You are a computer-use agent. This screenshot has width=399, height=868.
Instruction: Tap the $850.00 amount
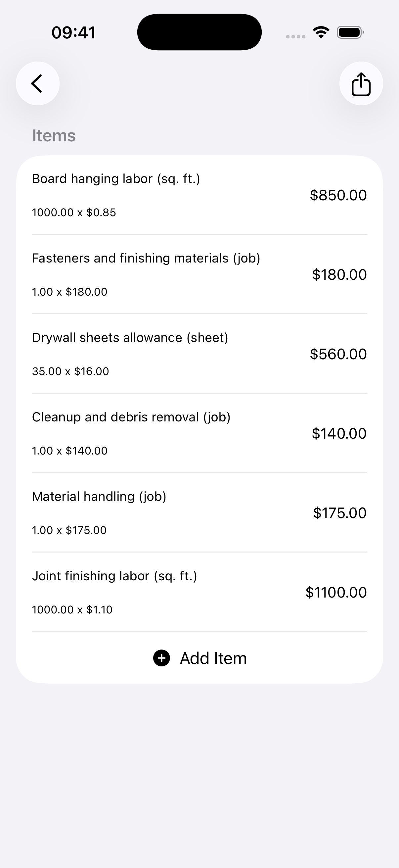coord(338,195)
